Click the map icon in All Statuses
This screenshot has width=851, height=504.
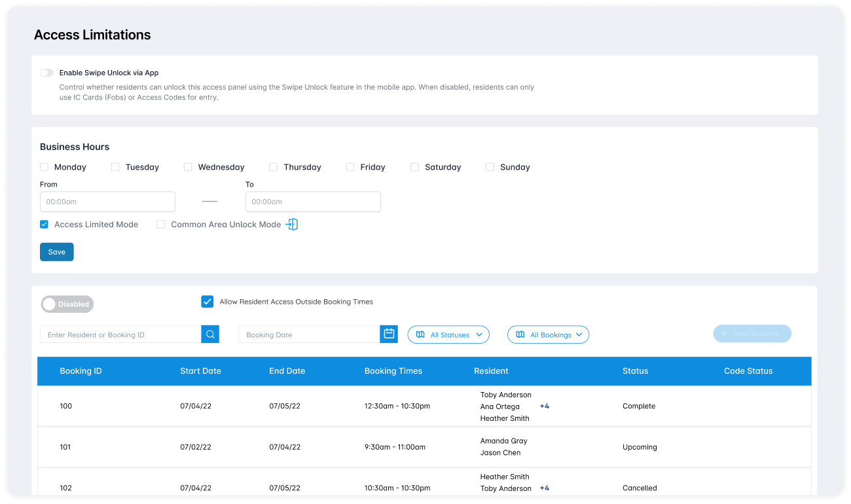pos(420,334)
